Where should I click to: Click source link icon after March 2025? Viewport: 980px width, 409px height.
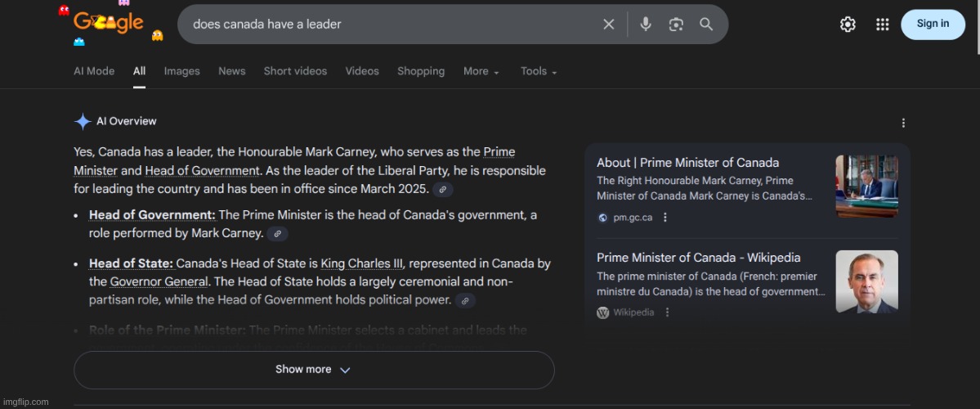click(x=442, y=190)
